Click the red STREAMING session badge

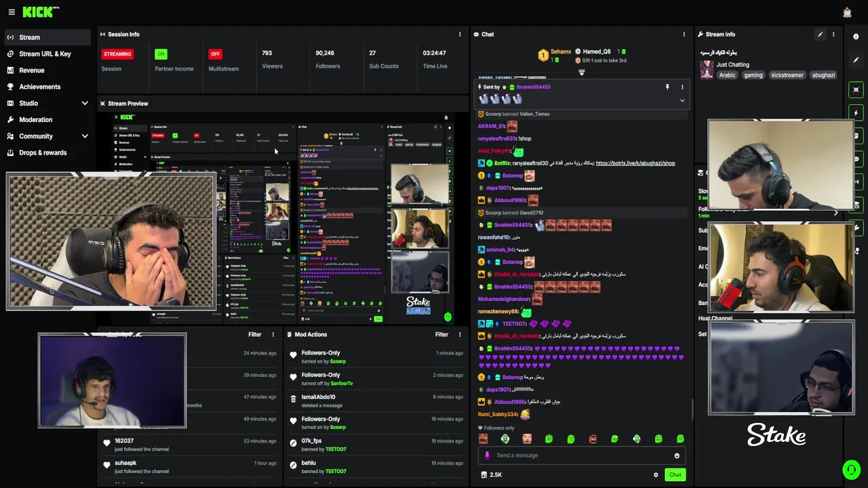click(x=117, y=54)
